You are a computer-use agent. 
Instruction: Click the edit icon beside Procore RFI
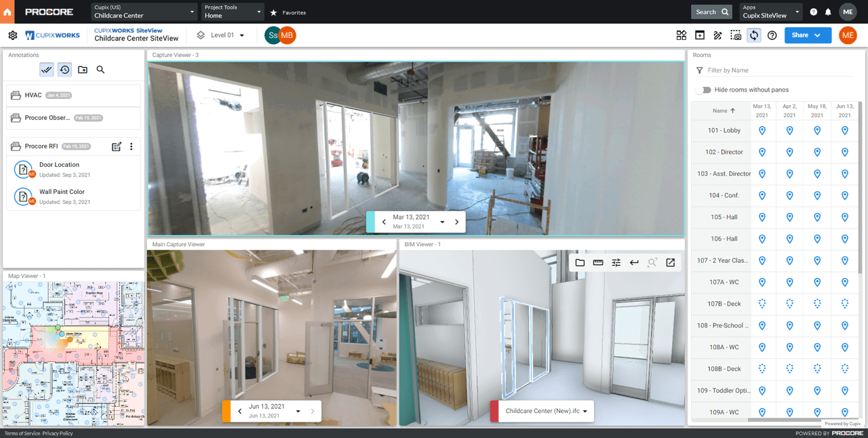116,146
